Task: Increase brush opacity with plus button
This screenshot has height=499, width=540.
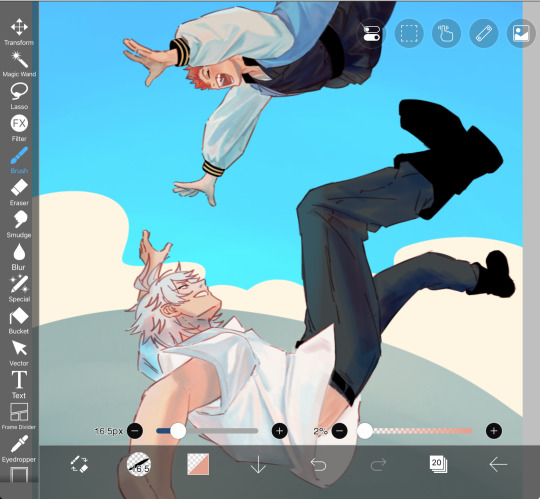Action: coord(494,431)
